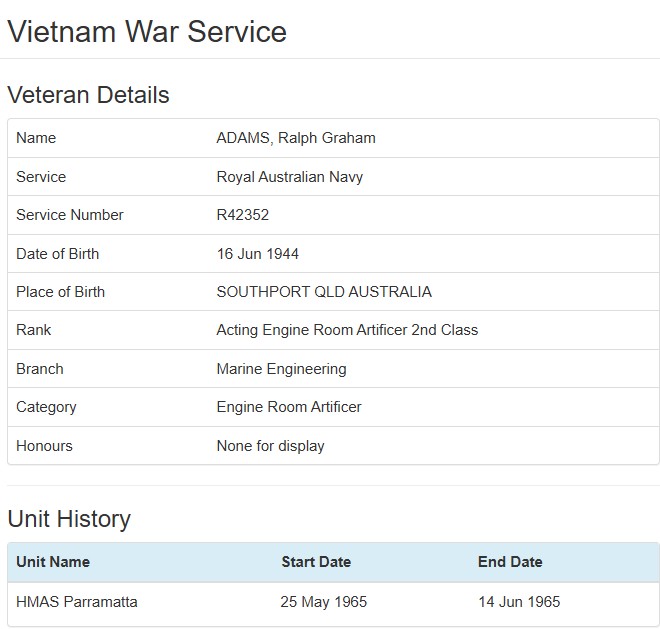Click the Rank field label

point(33,330)
